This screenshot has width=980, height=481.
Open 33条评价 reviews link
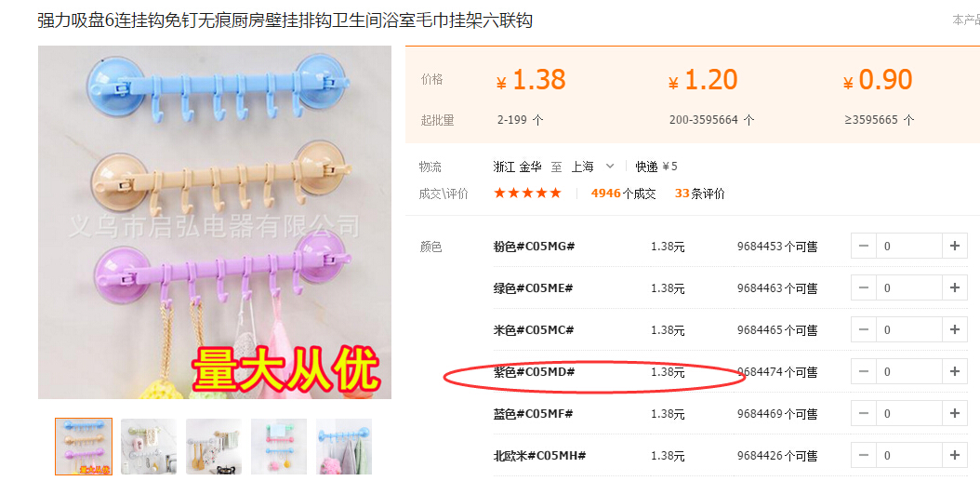pos(700,194)
